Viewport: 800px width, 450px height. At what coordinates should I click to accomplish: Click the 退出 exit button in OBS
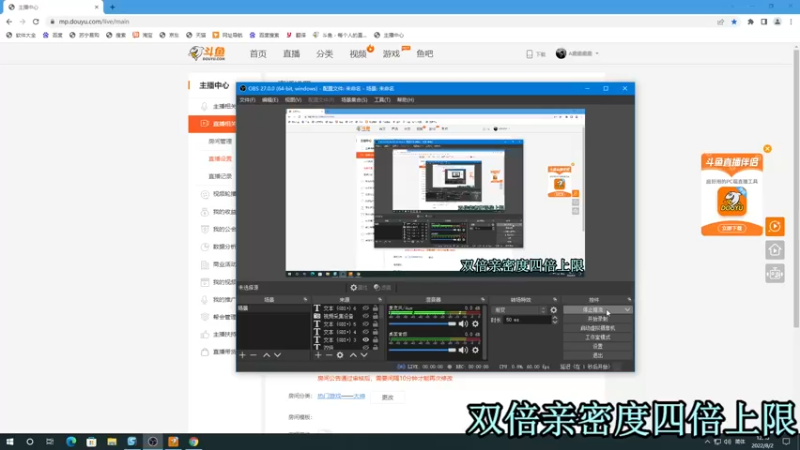pyautogui.click(x=597, y=356)
